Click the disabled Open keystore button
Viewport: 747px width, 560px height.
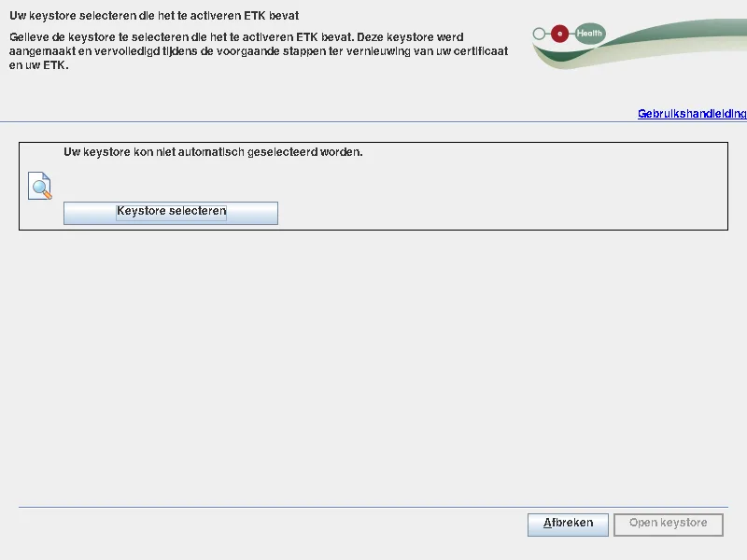click(669, 525)
